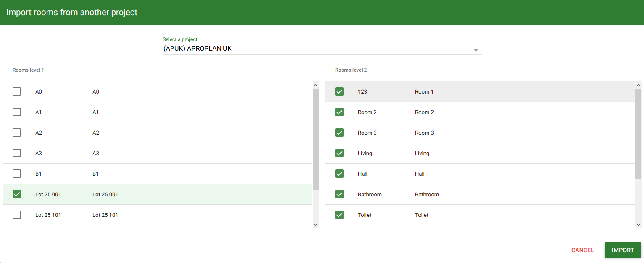Untick the Toilet checkbox

[339, 215]
